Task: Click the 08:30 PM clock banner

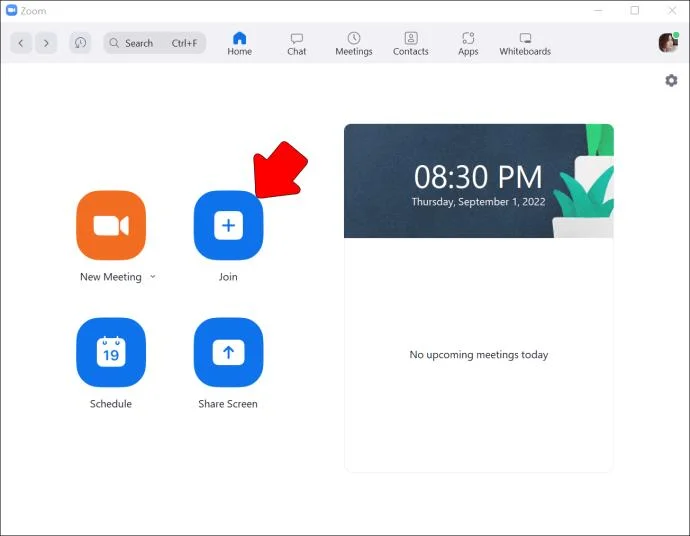Action: point(479,181)
